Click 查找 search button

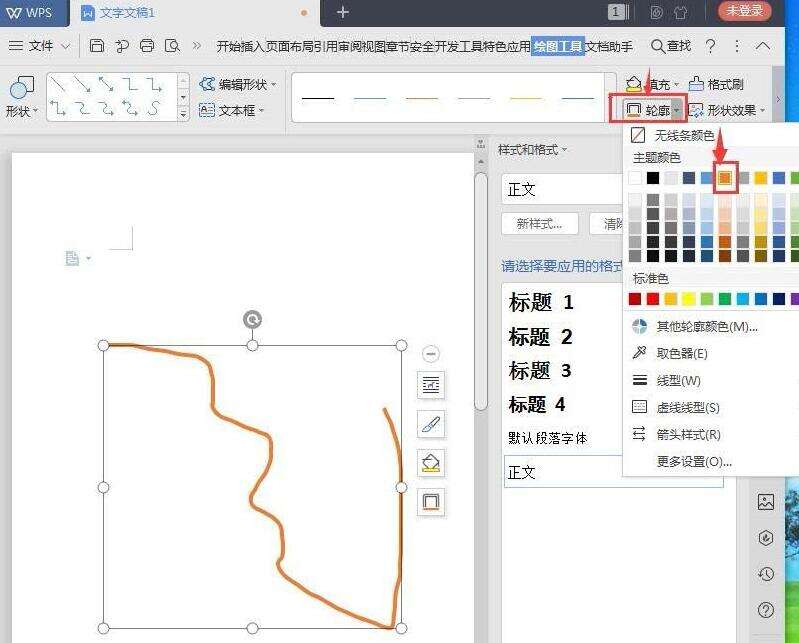pos(671,46)
